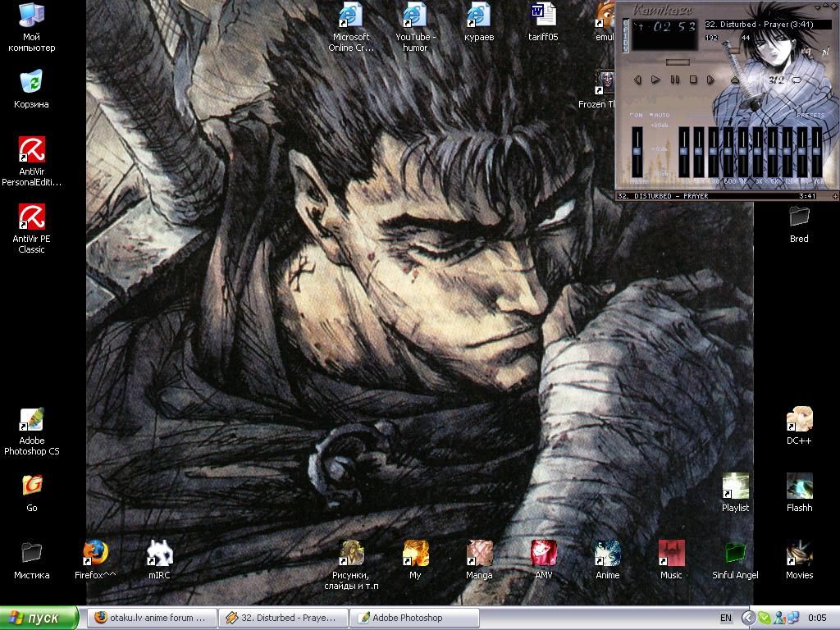Click the green Skype tray icon
Screen dimensions: 840x630
click(764, 618)
